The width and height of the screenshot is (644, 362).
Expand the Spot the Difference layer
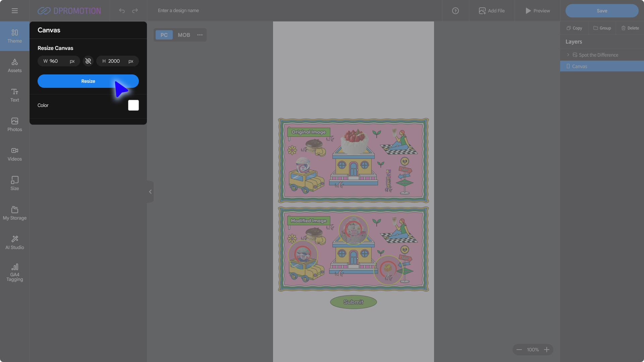coord(568,55)
